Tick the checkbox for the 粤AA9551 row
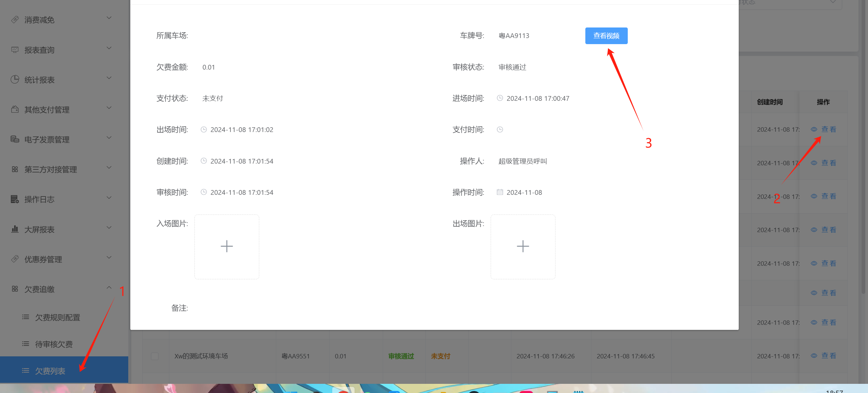The width and height of the screenshot is (868, 393). [155, 356]
